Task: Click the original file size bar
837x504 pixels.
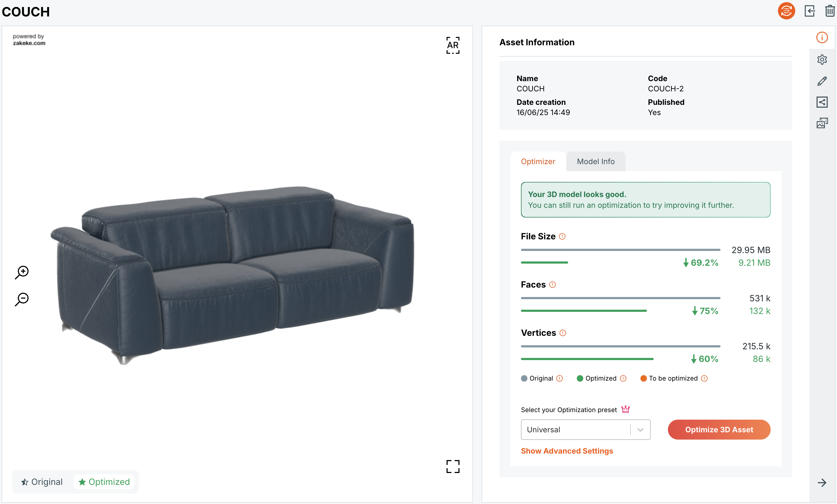Action: click(x=621, y=250)
